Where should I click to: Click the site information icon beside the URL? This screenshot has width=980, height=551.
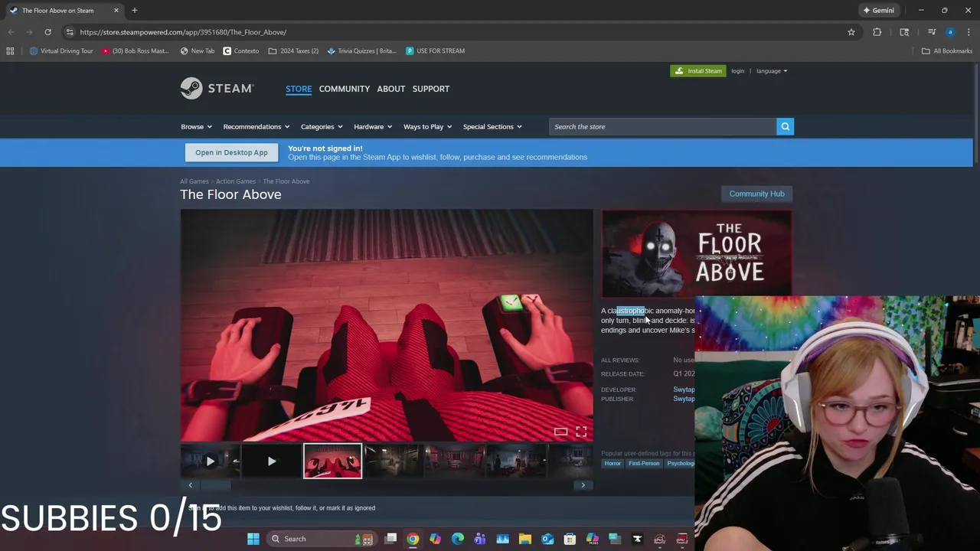point(70,32)
